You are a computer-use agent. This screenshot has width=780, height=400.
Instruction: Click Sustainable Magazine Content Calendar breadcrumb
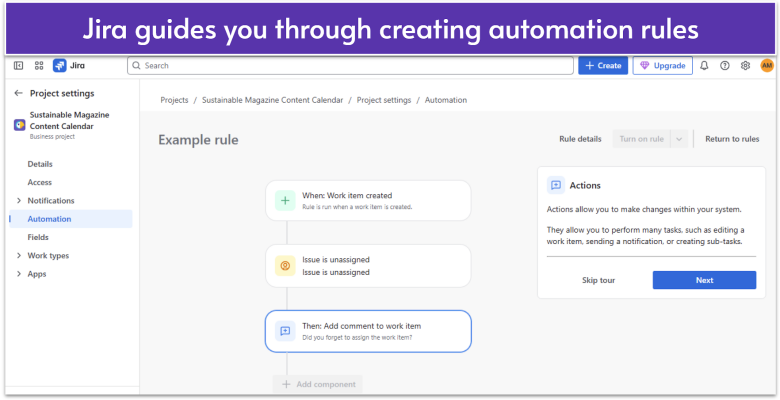tap(273, 100)
